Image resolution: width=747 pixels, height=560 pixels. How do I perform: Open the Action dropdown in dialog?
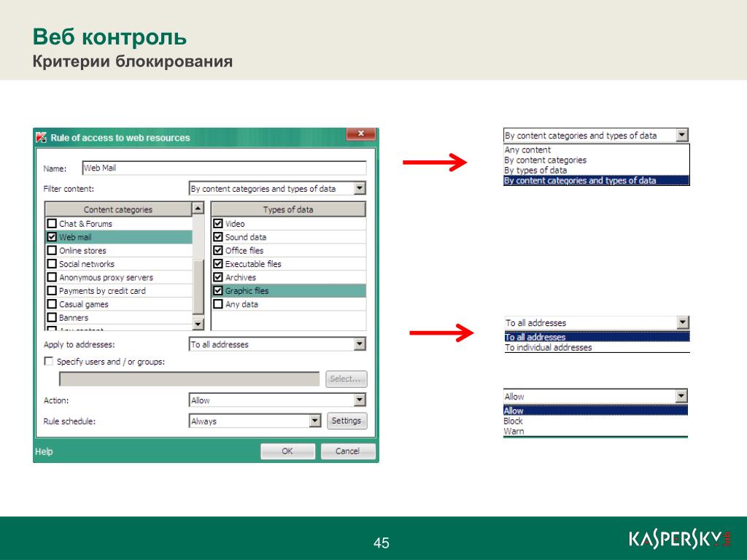(360, 400)
